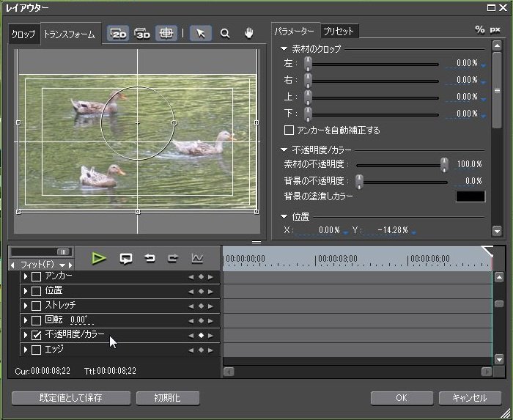The width and height of the screenshot is (513, 420).
Task: Switch to 3D mode
Action: click(142, 34)
